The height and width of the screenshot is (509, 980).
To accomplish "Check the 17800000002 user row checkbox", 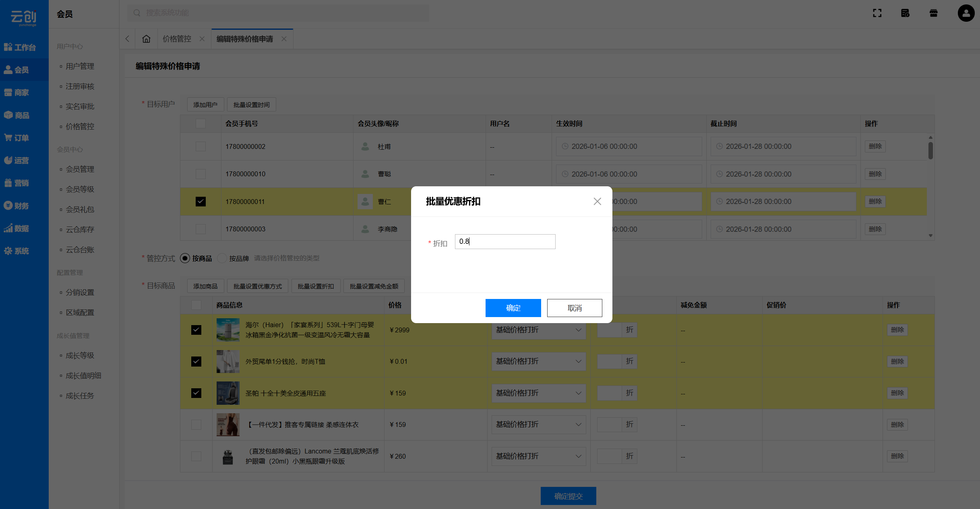I will [201, 146].
